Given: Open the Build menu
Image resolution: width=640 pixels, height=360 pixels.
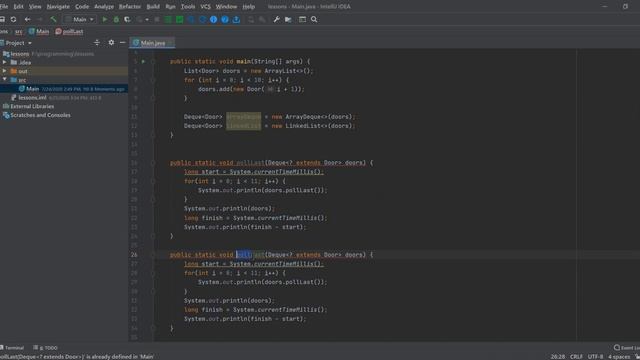Looking at the screenshot, I should pos(153,7).
